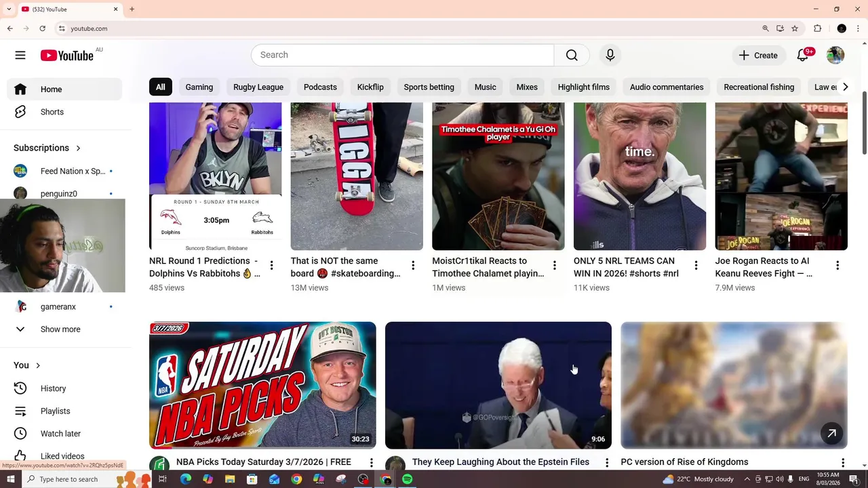Select the Recreational fishing filter chip
The height and width of the screenshot is (488, 868).
pyautogui.click(x=759, y=87)
